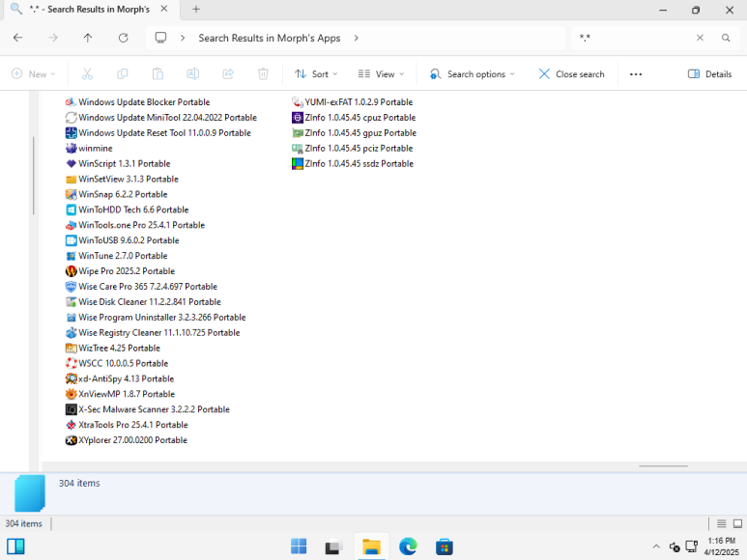This screenshot has width=747, height=560.
Task: Select the winmine app icon
Action: 71,149
